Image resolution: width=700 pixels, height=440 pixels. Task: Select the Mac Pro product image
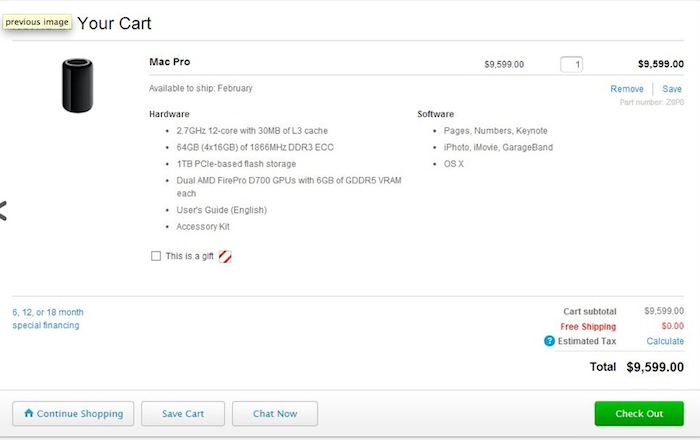pos(77,85)
